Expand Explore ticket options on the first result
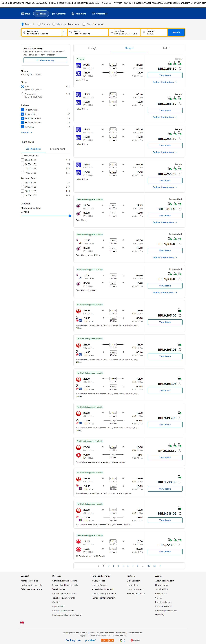This screenshot has height=644, width=206. pos(165,82)
